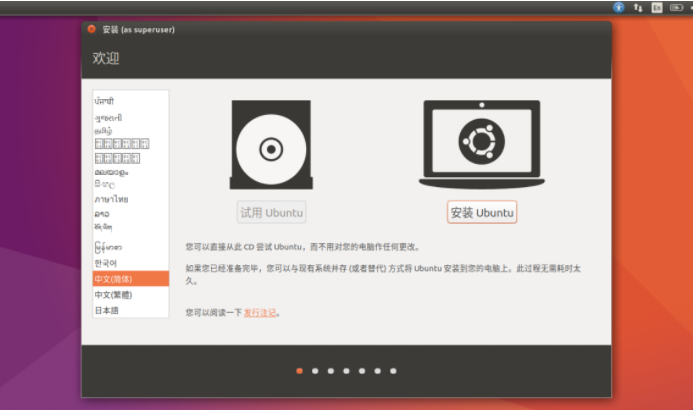
Task: Open the release notes link
Action: click(260, 313)
